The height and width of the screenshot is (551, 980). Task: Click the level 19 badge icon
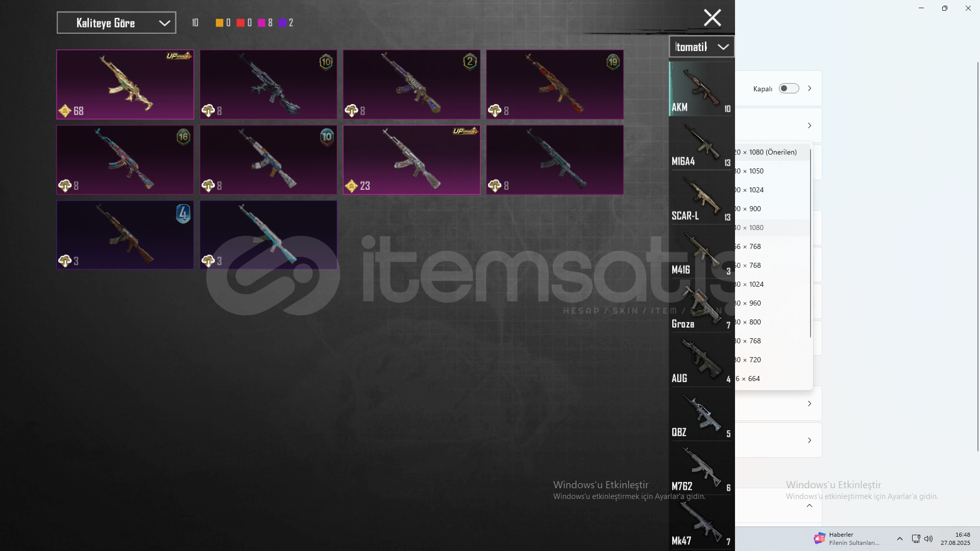(x=613, y=62)
